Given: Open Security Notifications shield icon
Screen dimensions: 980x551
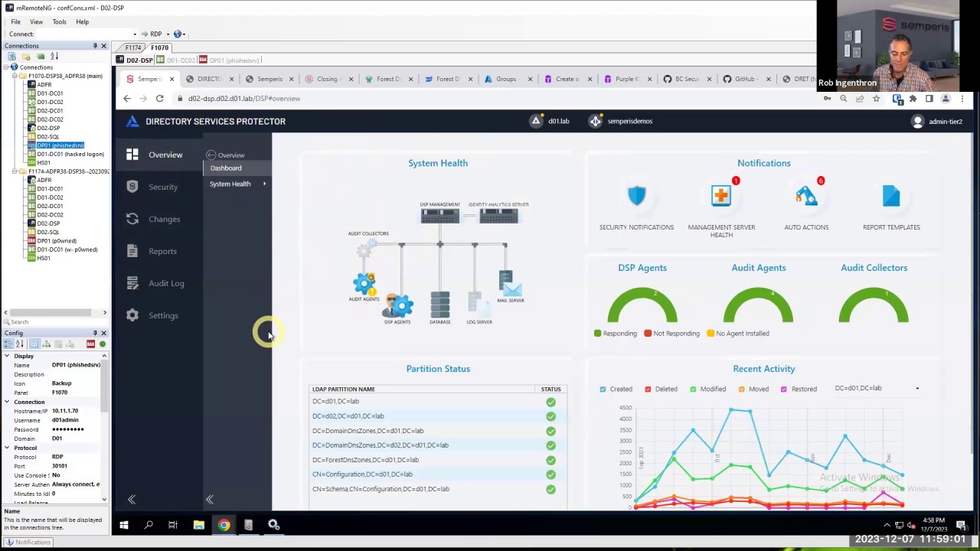Looking at the screenshot, I should coord(636,196).
